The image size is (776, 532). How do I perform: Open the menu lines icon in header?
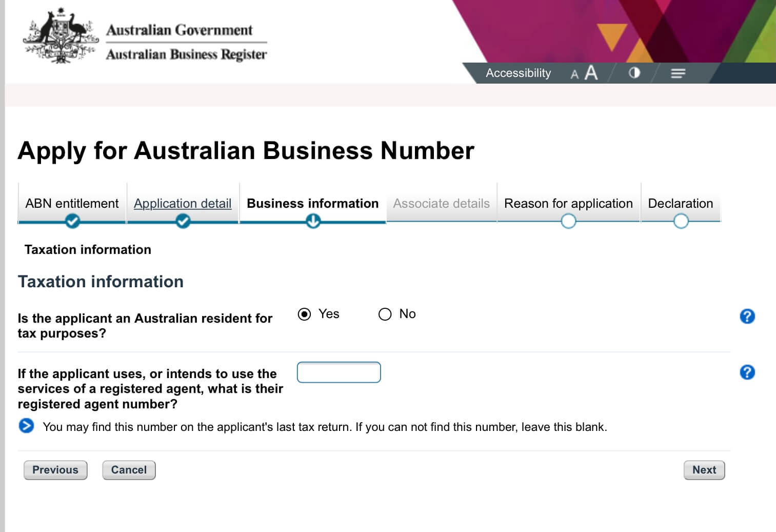[x=678, y=73]
